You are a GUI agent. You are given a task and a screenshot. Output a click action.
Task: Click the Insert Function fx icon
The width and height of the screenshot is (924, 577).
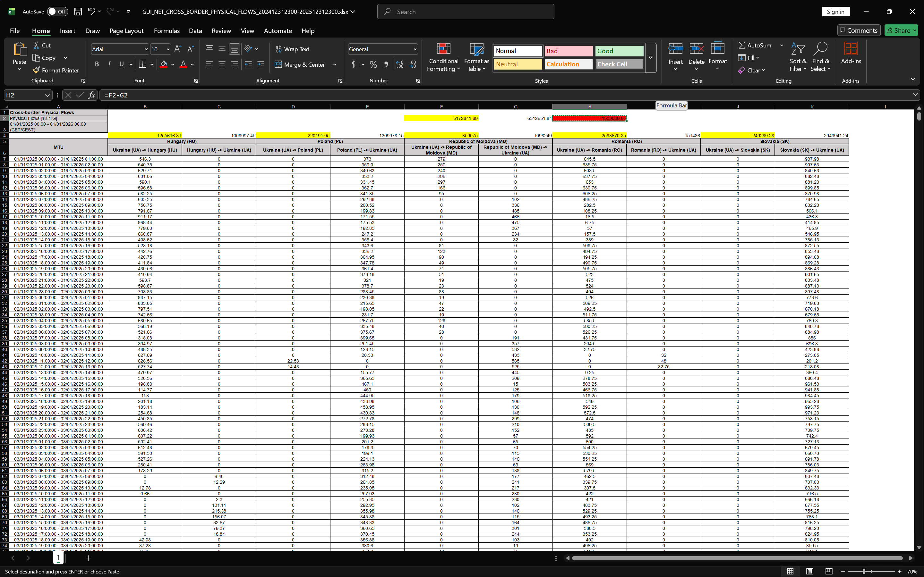[92, 95]
